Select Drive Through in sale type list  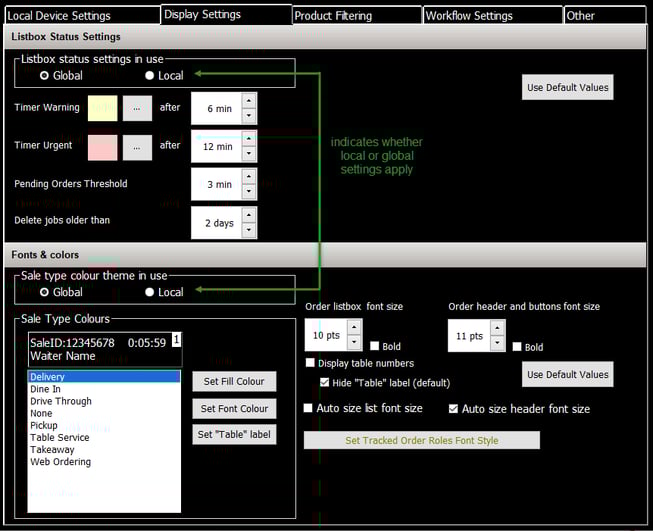[x=104, y=401]
